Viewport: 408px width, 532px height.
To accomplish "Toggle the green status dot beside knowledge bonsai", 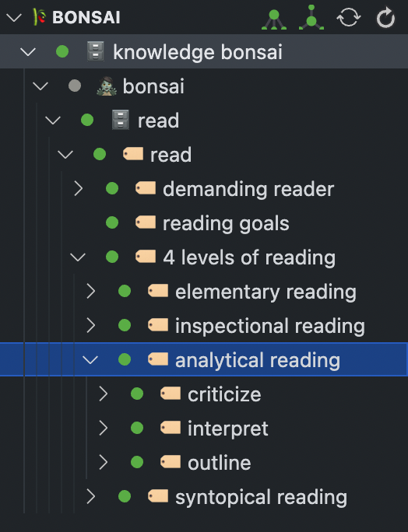I will coord(62,51).
